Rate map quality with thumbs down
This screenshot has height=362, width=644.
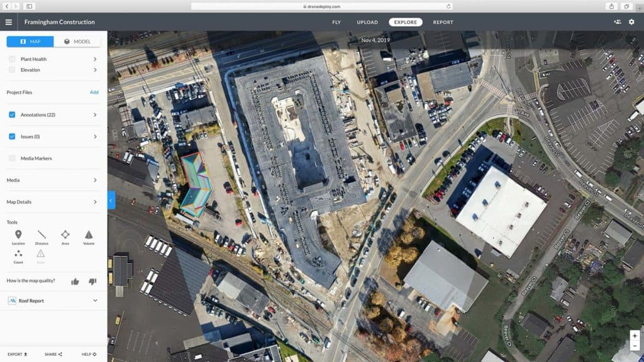pos(92,282)
